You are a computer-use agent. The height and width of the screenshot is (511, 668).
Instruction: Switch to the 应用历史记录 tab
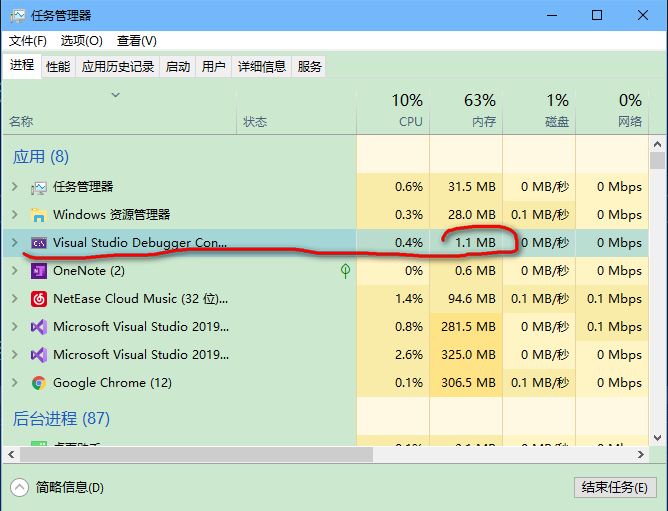click(118, 66)
